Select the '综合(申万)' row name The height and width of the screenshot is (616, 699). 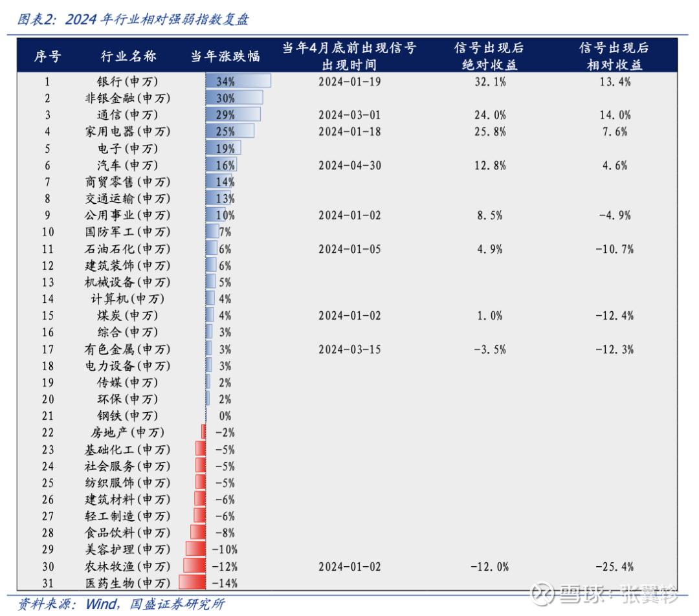[x=128, y=332]
